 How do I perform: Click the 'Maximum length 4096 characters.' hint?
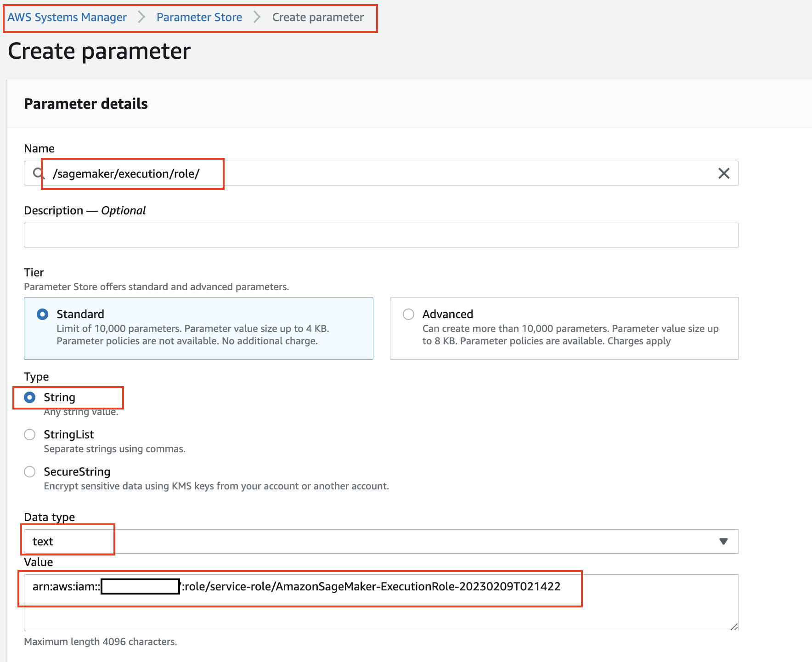pos(101,642)
